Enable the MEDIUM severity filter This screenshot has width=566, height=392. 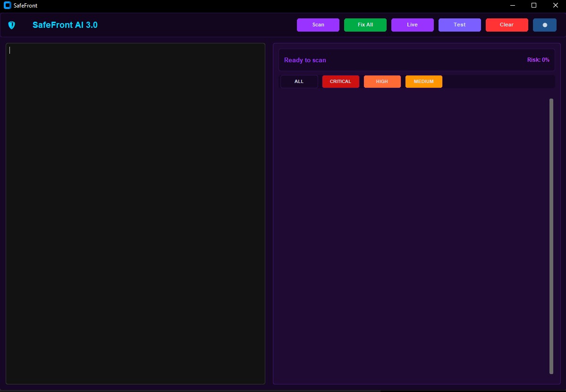(423, 81)
